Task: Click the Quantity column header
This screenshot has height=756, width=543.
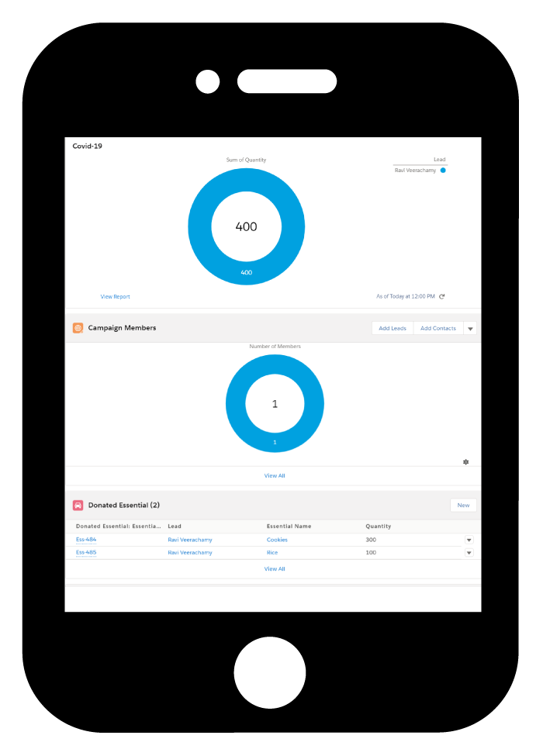Action: coord(379,526)
